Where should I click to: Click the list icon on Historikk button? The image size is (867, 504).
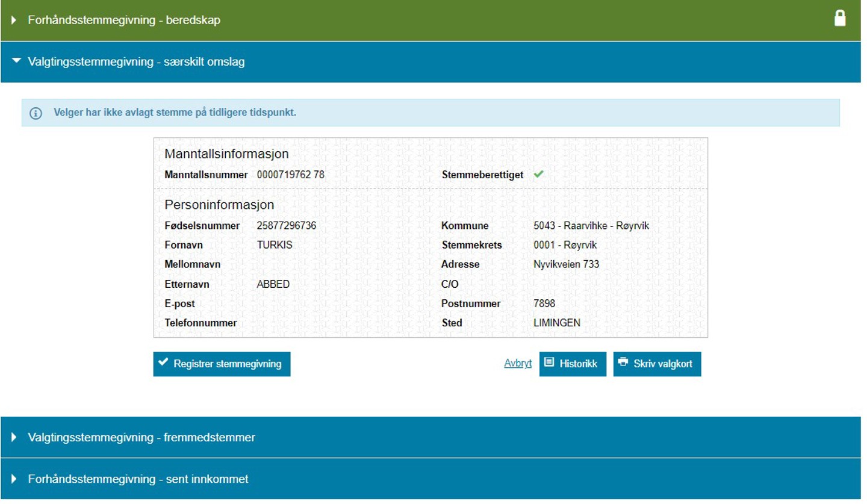click(549, 362)
